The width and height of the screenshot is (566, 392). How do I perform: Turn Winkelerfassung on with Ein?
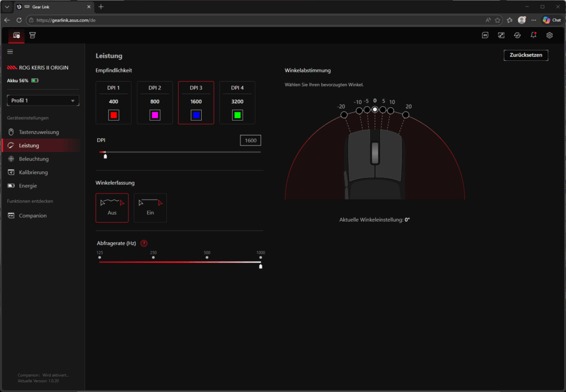point(150,207)
